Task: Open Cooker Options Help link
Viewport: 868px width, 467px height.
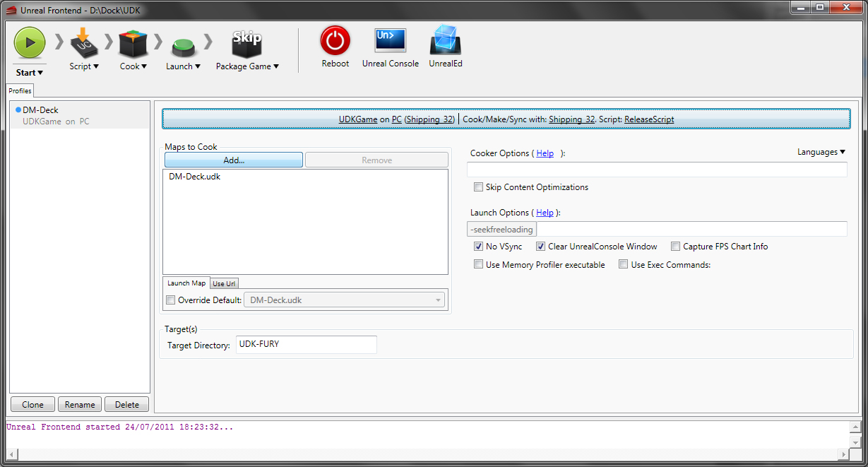Action: (x=545, y=153)
